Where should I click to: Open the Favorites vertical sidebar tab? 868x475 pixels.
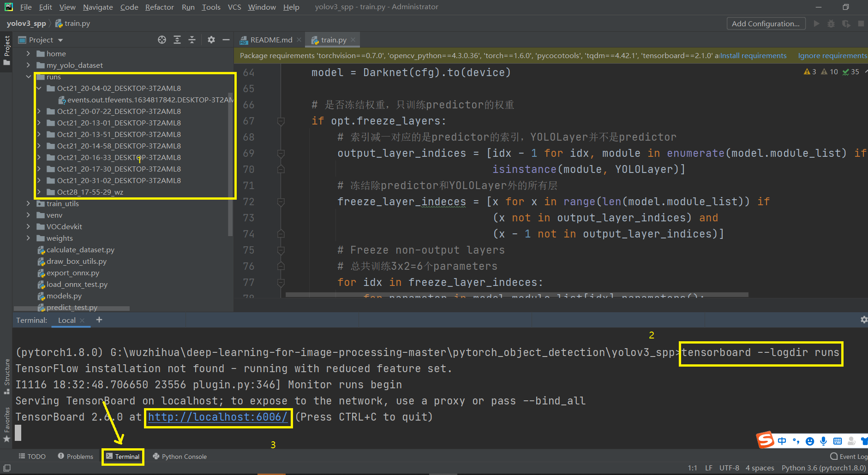pyautogui.click(x=6, y=424)
